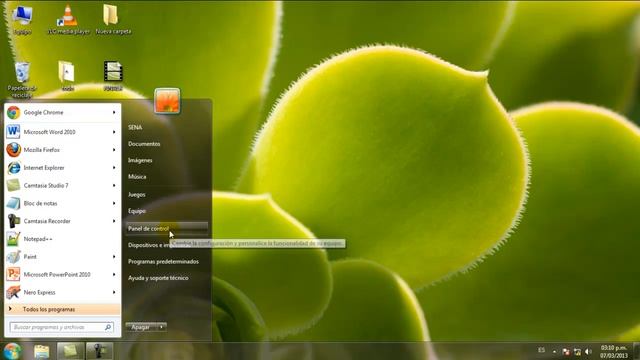Open the taskbar clock and date

pyautogui.click(x=613, y=351)
